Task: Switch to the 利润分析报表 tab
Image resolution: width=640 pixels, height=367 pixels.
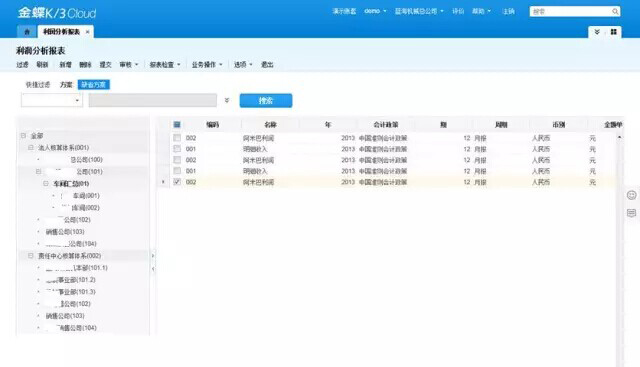Action: pyautogui.click(x=61, y=32)
